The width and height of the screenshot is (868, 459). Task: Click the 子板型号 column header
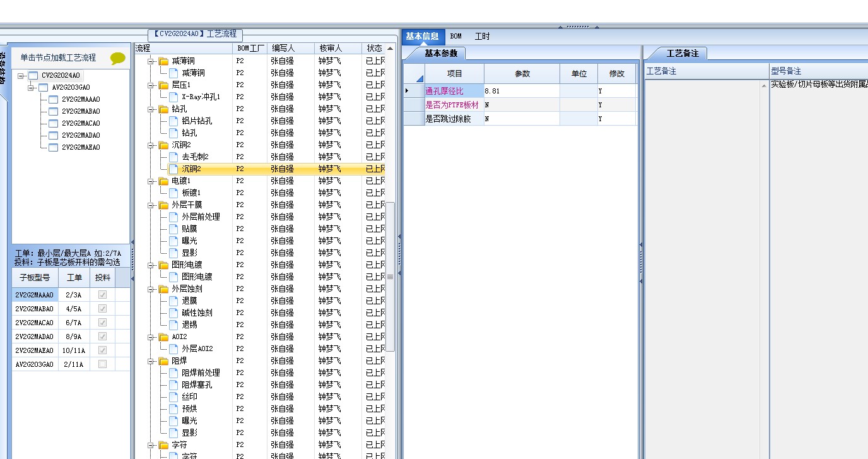[x=35, y=278]
